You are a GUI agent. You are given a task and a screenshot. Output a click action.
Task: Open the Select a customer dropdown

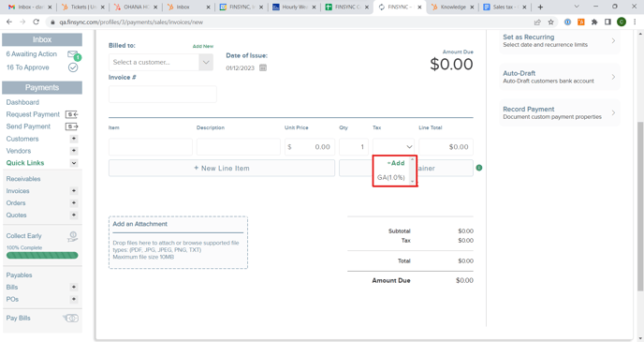click(161, 62)
